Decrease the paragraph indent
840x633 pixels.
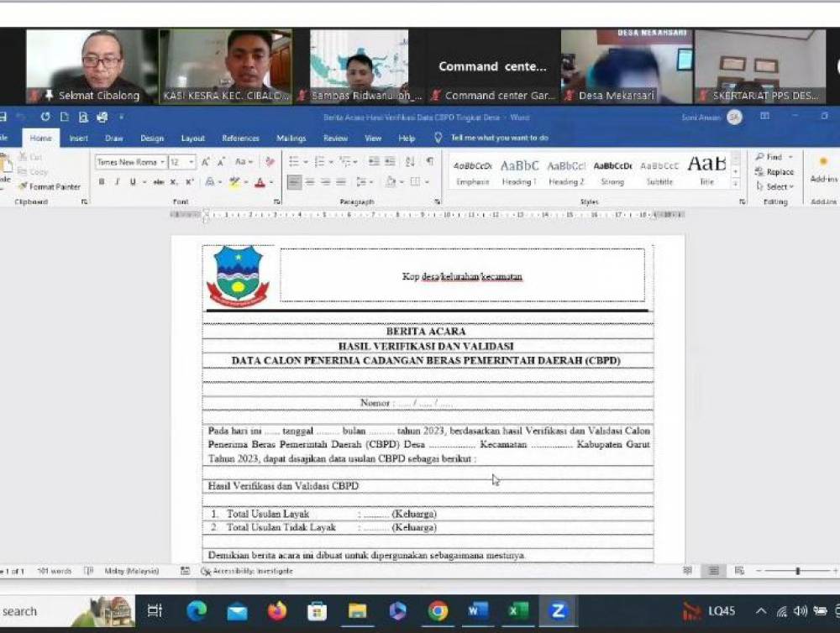tap(374, 162)
